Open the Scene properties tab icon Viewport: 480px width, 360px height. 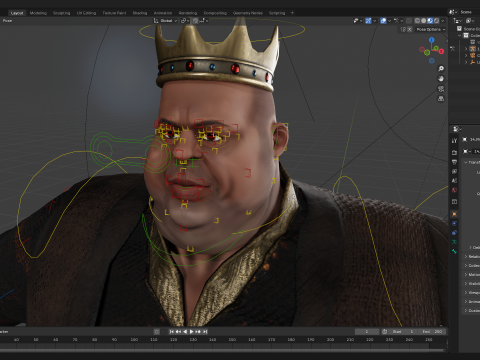click(x=454, y=181)
